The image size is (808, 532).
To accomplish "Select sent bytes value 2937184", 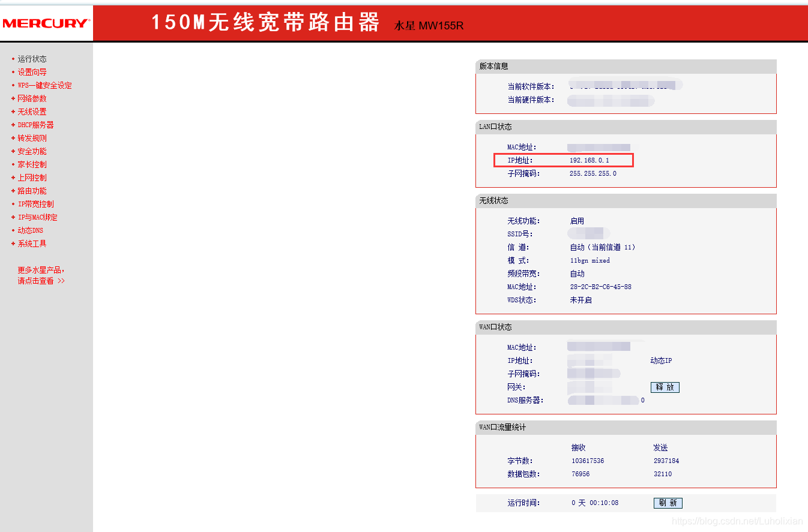I will 666,461.
